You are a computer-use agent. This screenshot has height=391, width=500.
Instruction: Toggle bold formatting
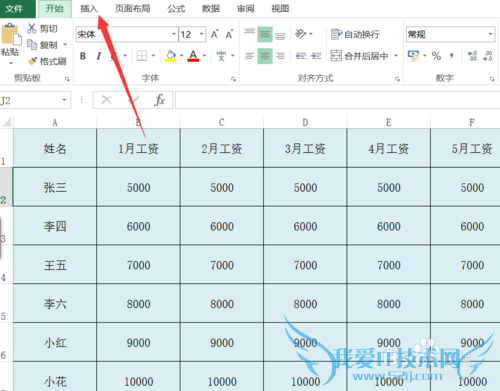(83, 56)
